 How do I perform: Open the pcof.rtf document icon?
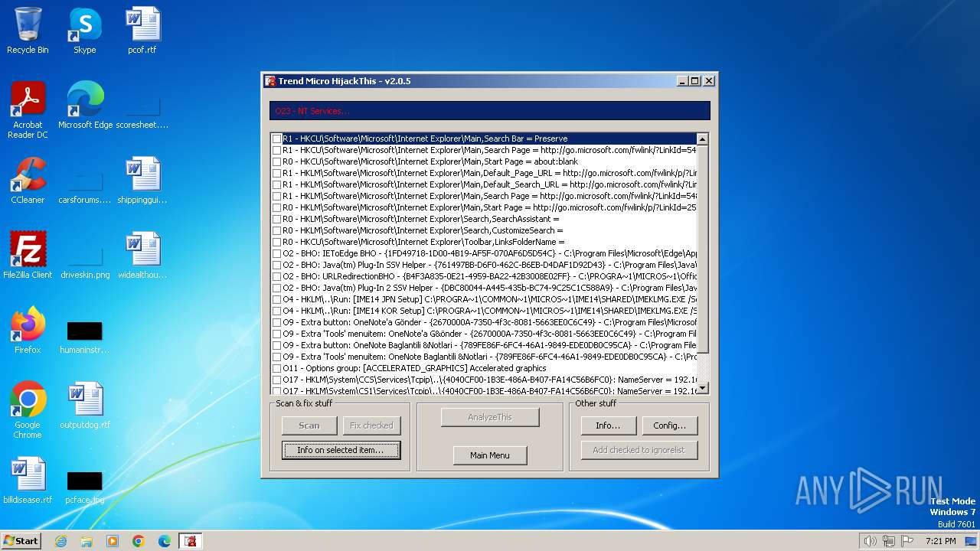click(142, 31)
